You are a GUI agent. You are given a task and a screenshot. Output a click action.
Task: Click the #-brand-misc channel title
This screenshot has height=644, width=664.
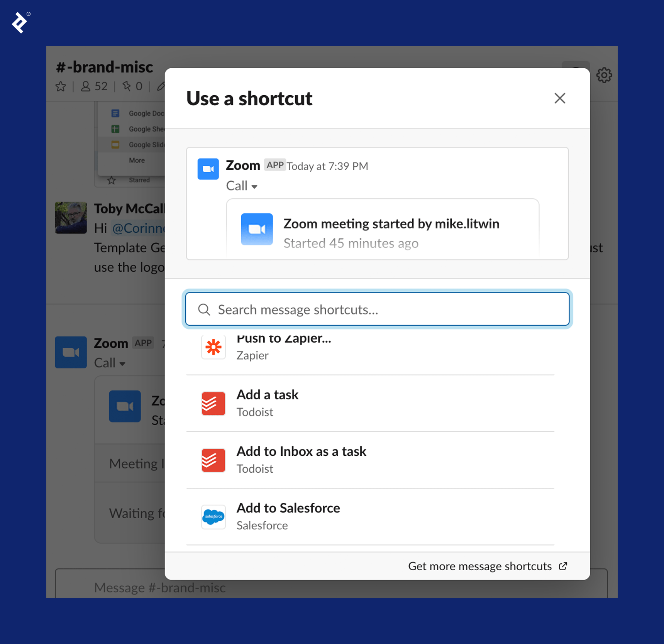coord(104,67)
